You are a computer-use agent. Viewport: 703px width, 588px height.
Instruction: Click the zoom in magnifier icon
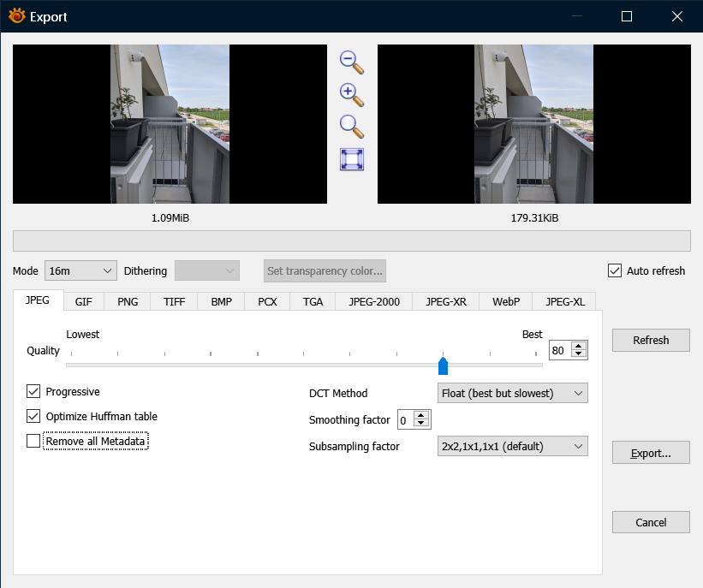coord(351,94)
